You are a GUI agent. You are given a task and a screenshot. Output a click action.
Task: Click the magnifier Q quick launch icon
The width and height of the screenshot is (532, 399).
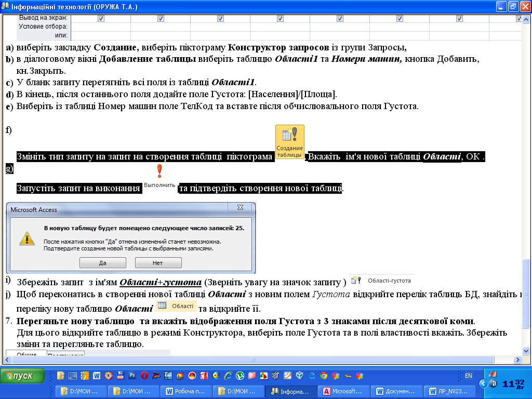coord(312,376)
